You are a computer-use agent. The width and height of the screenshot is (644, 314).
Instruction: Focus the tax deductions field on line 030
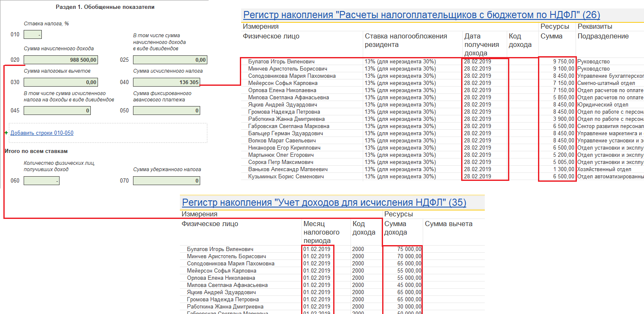point(61,82)
